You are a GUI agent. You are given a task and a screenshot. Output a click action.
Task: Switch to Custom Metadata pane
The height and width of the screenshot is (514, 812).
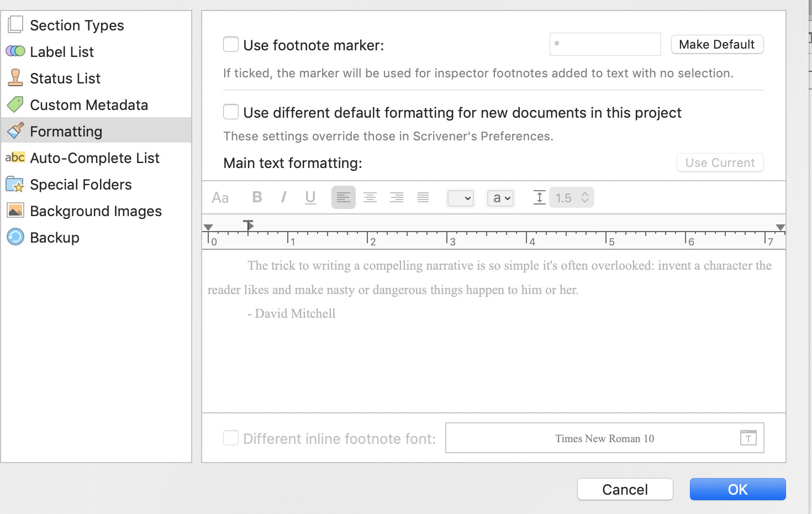[89, 104]
